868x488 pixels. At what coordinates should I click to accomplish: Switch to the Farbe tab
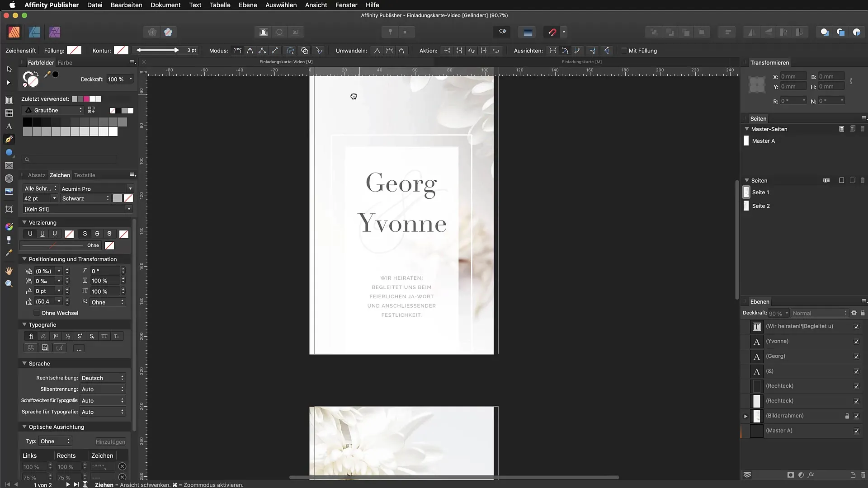point(65,62)
